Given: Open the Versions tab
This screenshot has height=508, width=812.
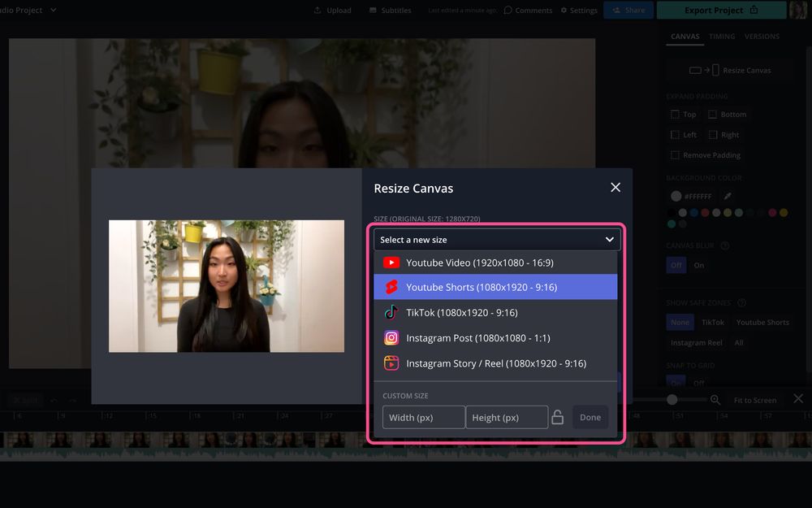Looking at the screenshot, I should tap(762, 36).
